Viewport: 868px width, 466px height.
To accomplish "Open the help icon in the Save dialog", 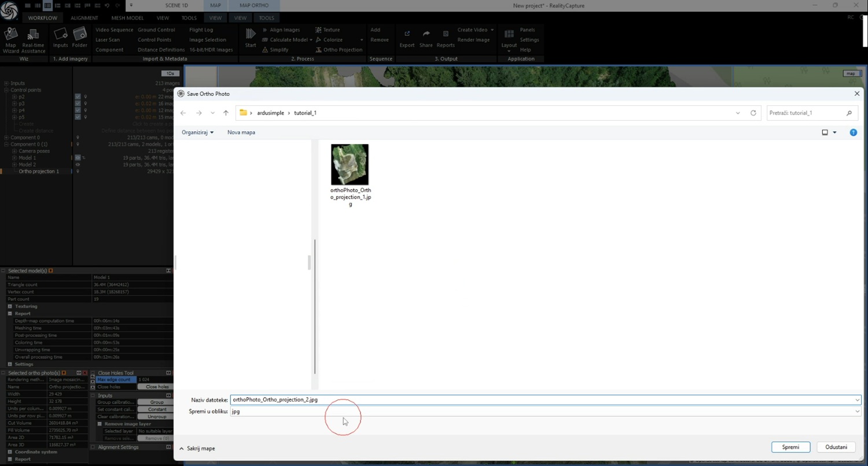I will (x=853, y=132).
